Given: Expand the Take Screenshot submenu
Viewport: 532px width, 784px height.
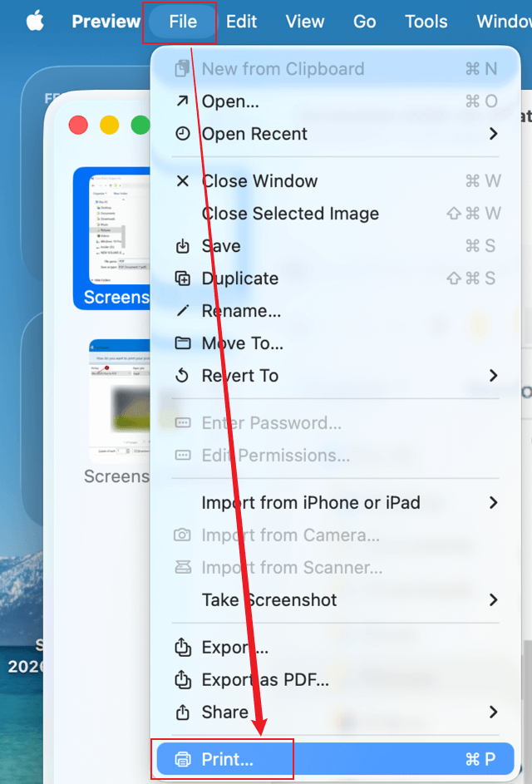Looking at the screenshot, I should pyautogui.click(x=336, y=600).
